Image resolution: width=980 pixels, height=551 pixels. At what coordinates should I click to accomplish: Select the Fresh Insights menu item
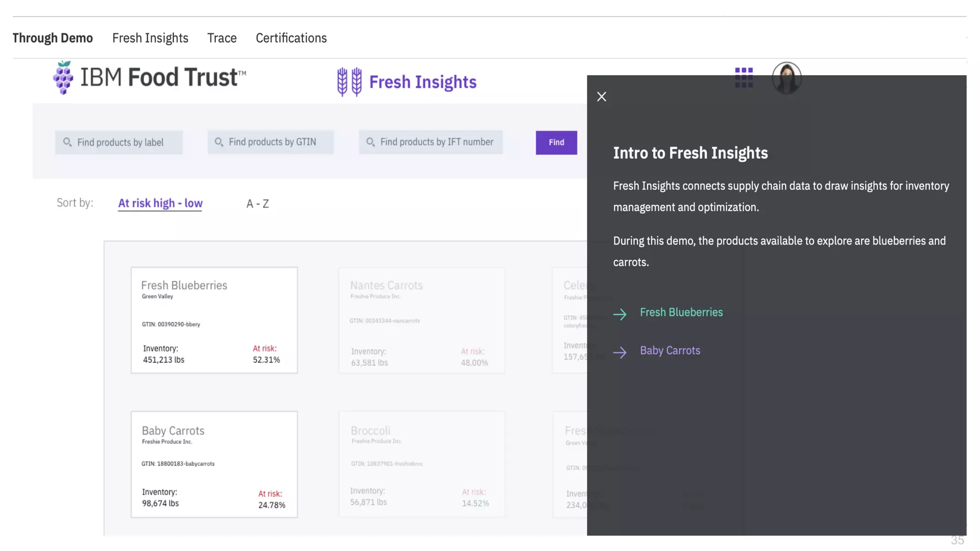coord(150,38)
